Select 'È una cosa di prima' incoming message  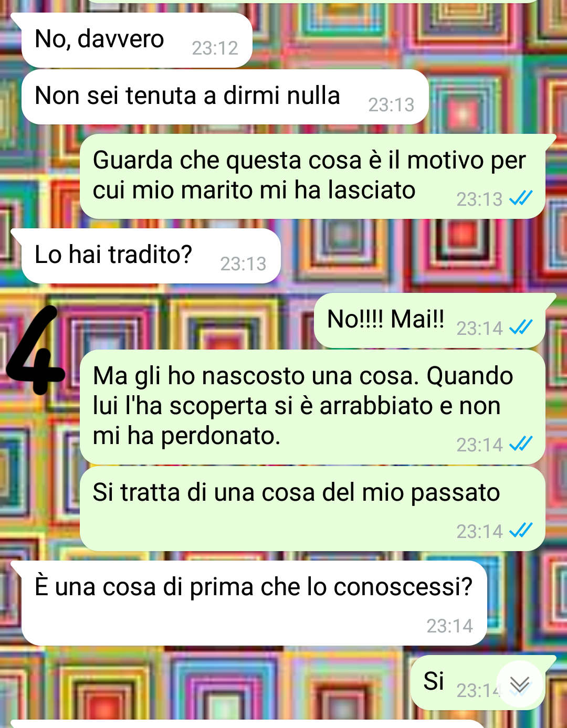coord(254,603)
